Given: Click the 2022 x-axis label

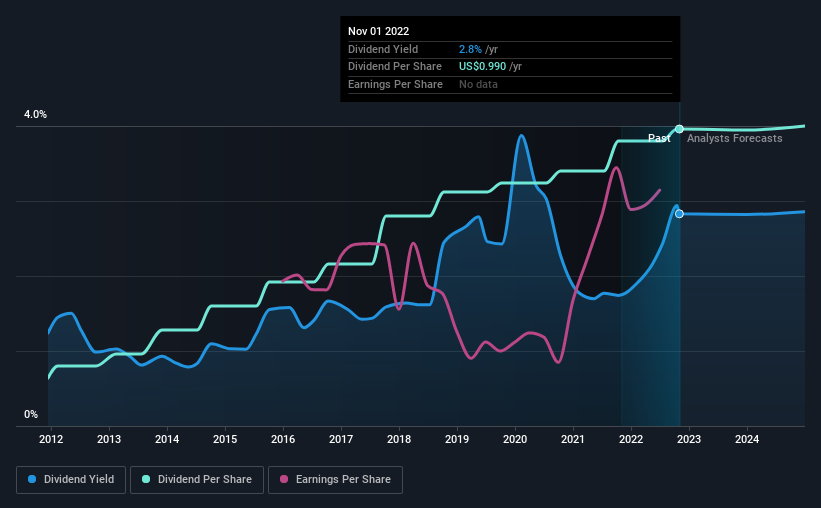Looking at the screenshot, I should (631, 439).
